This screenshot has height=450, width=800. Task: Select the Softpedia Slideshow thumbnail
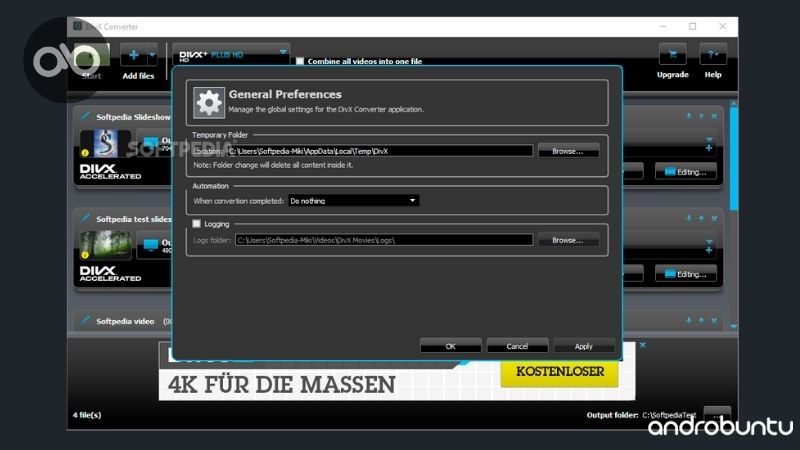click(105, 143)
